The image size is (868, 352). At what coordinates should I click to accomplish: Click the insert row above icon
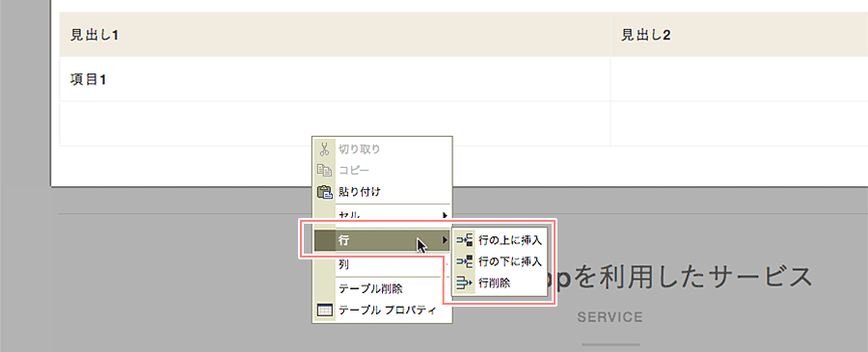point(465,240)
